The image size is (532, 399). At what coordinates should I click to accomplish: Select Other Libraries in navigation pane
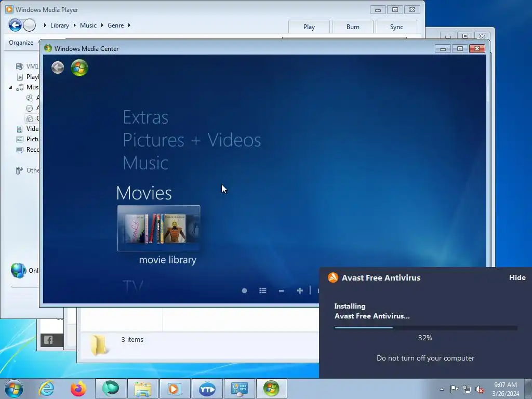click(28, 170)
